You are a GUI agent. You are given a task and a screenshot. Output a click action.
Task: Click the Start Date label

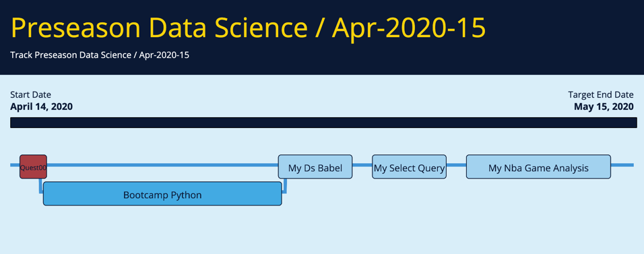tap(31, 95)
